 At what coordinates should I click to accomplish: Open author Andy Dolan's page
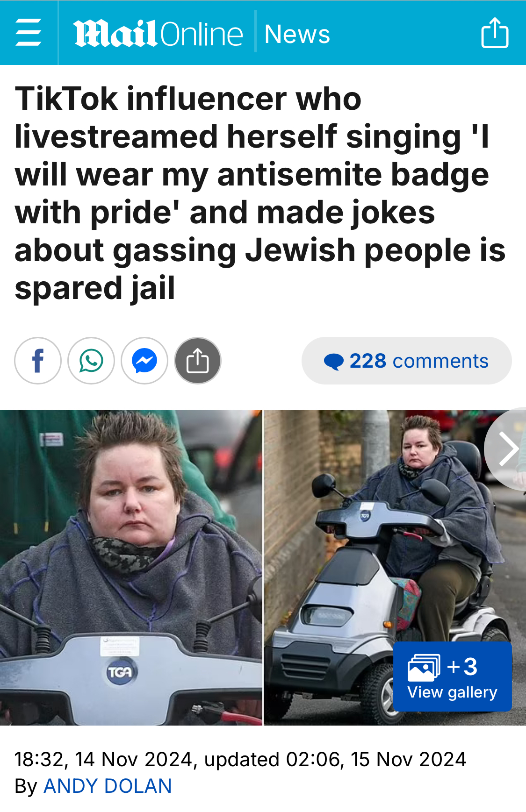(x=108, y=786)
